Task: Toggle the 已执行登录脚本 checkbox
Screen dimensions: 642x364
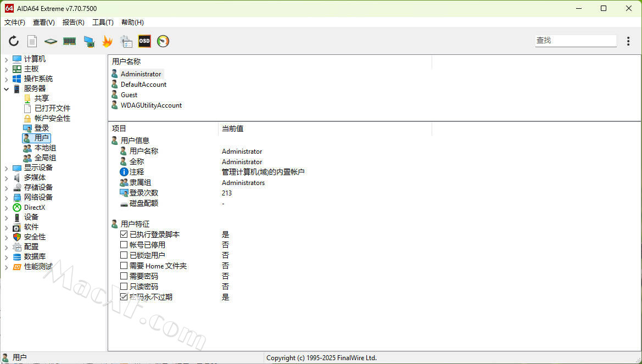Action: point(124,234)
